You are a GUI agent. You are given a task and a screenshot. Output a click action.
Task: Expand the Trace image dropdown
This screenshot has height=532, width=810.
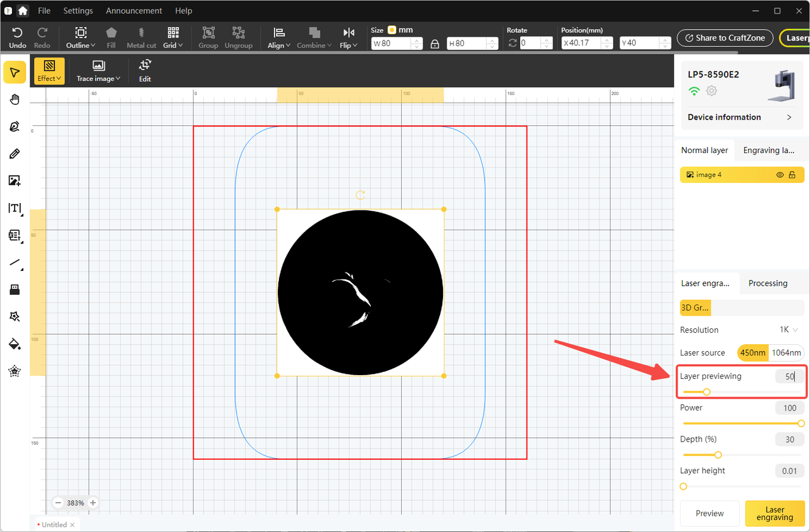point(98,70)
